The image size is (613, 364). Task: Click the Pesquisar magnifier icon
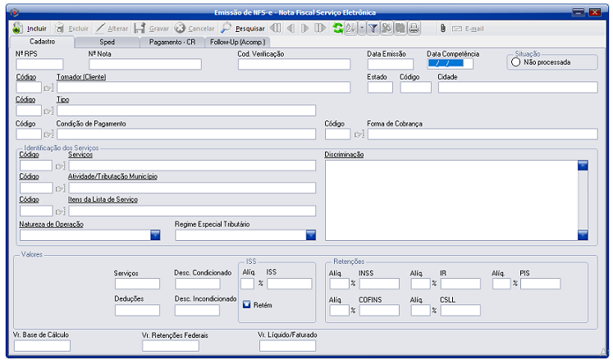(x=226, y=28)
